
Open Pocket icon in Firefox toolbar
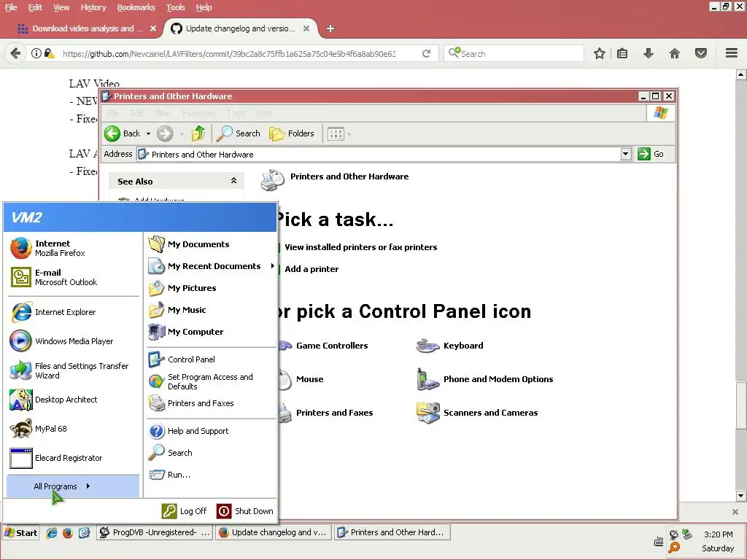(x=701, y=53)
